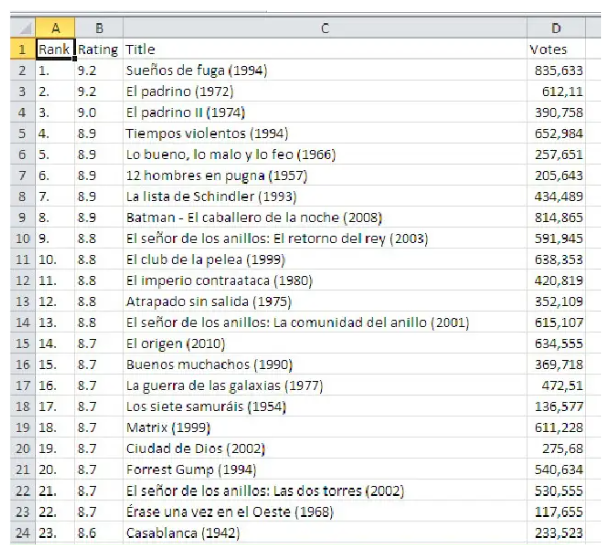This screenshot has height=549, width=602.
Task: Click row header number 12
Action: click(x=21, y=301)
